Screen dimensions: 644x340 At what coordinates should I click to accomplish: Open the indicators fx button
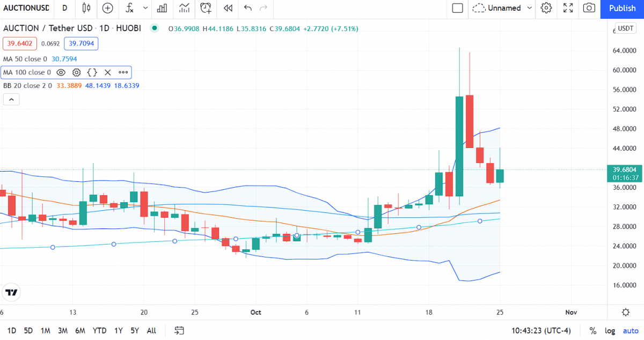tap(129, 8)
